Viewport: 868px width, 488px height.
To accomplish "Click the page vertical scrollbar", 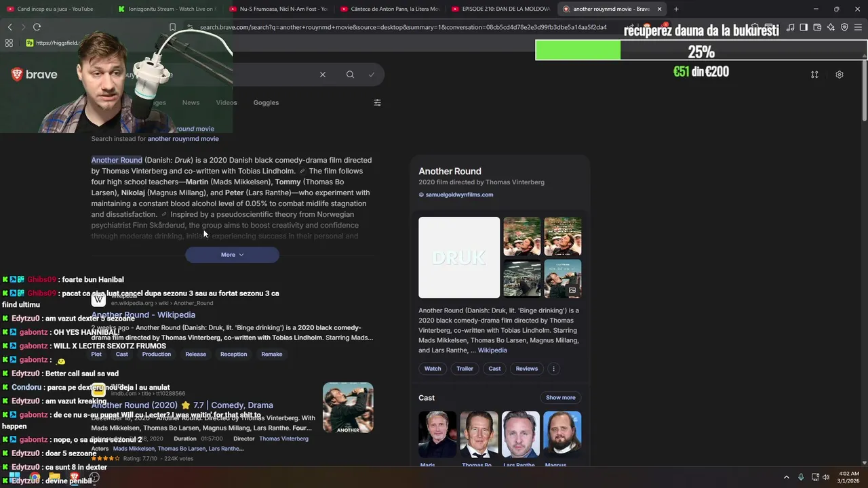I will 864,91.
